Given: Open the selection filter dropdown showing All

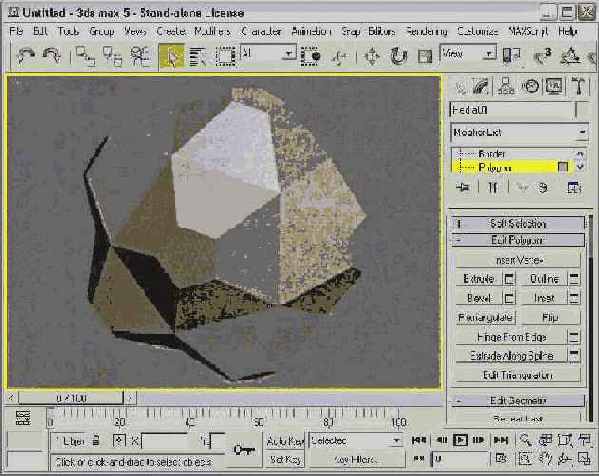Looking at the screenshot, I should (268, 53).
